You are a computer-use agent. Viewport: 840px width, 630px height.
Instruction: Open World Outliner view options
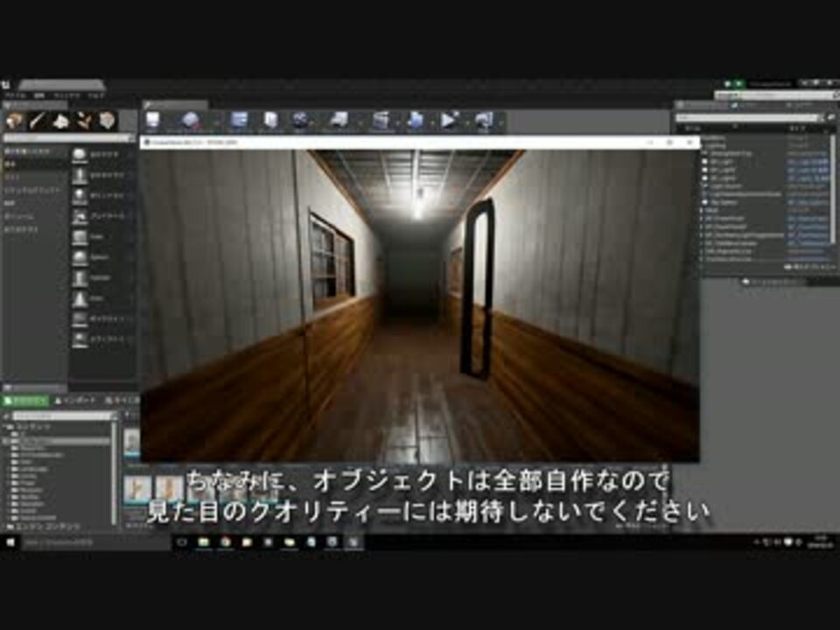(811, 266)
